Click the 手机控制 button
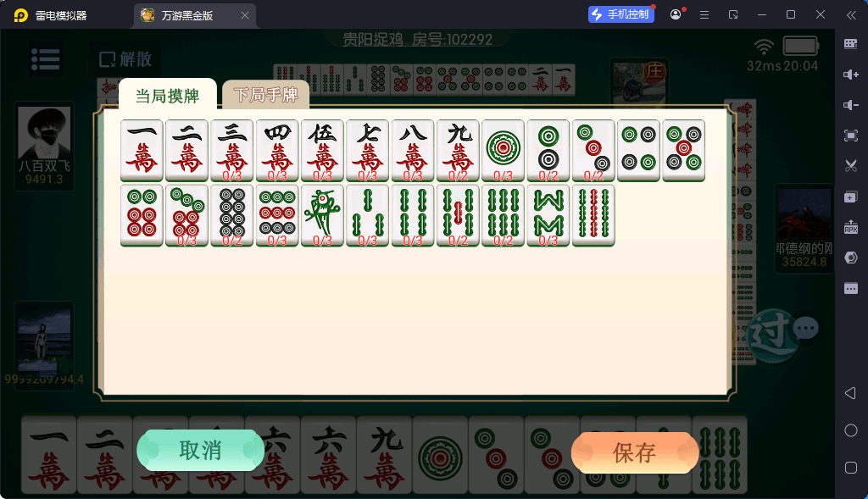The width and height of the screenshot is (868, 499). coord(621,14)
